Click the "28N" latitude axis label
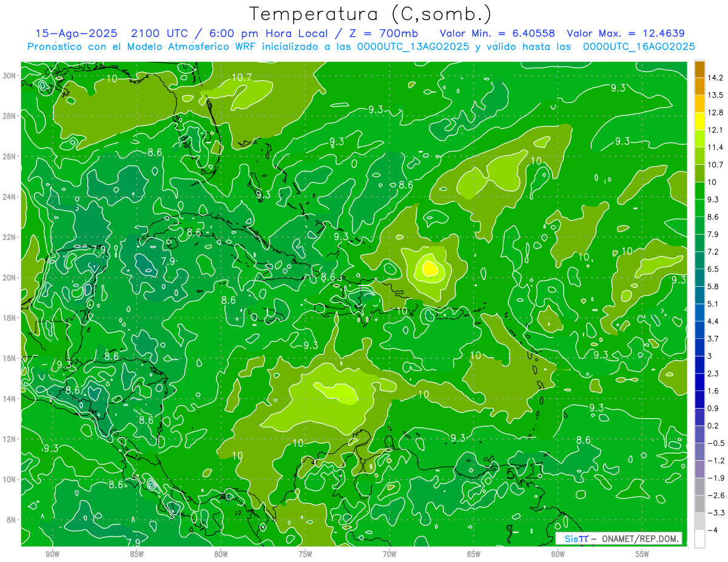Viewport: 728px width, 562px height. pos(10,116)
